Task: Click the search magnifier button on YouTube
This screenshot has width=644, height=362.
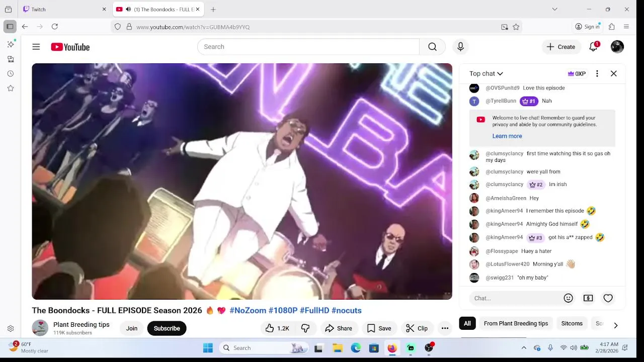Action: coord(432,47)
